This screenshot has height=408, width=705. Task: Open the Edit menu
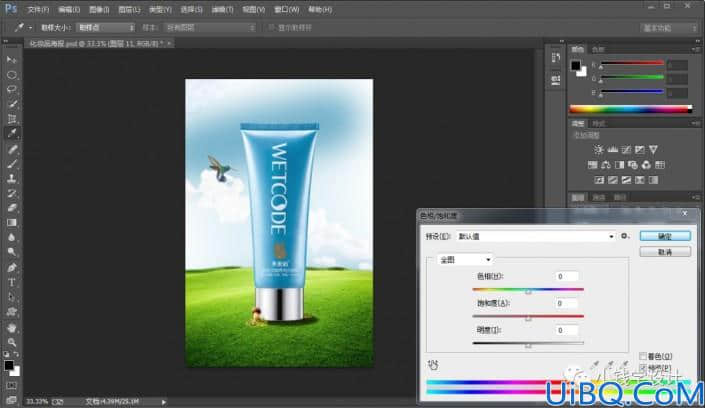pos(69,9)
